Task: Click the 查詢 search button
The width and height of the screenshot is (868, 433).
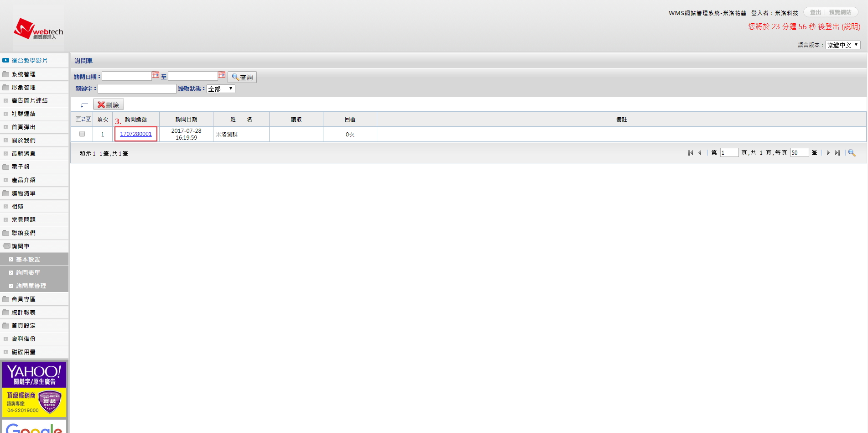Action: tap(242, 77)
